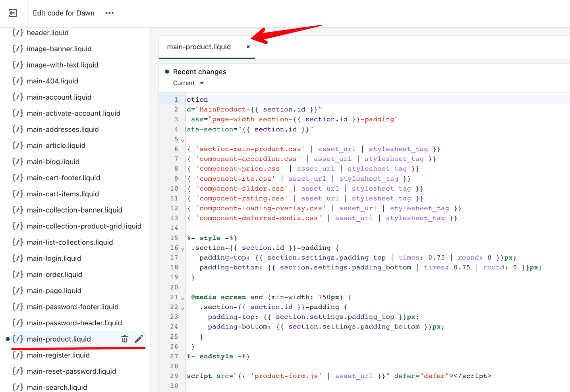Click the Edit code for Dawn title
Viewport: 570px width, 392px height.
pos(64,13)
